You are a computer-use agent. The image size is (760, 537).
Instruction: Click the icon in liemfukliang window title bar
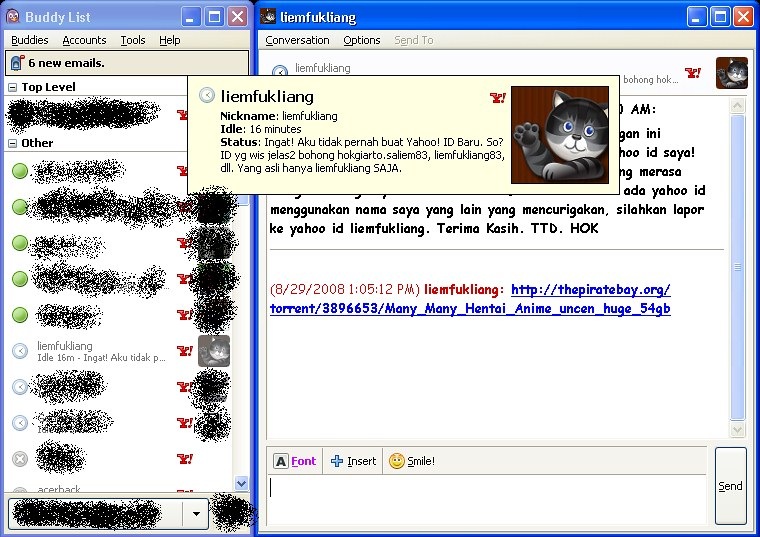(268, 16)
